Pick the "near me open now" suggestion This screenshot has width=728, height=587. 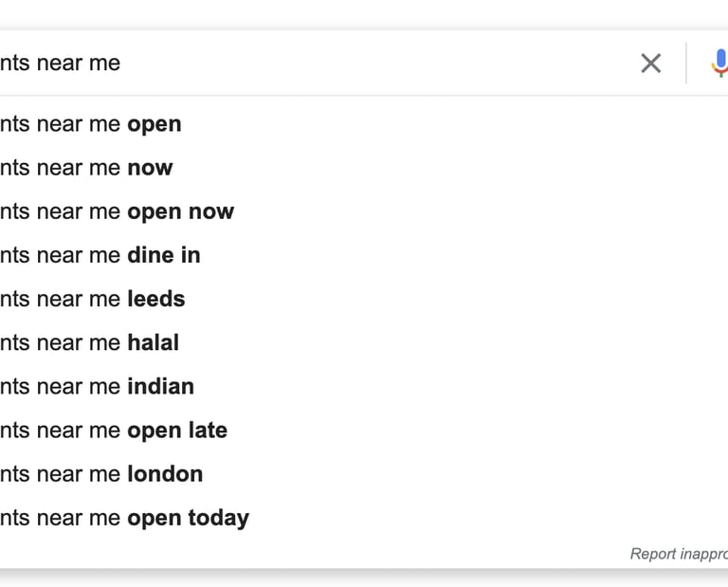(117, 211)
